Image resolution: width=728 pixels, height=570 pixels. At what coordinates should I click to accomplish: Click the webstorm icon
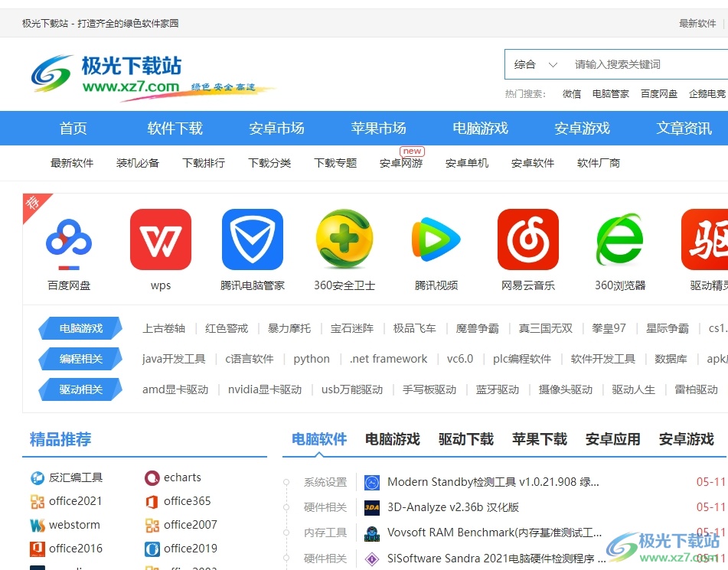[x=38, y=525]
